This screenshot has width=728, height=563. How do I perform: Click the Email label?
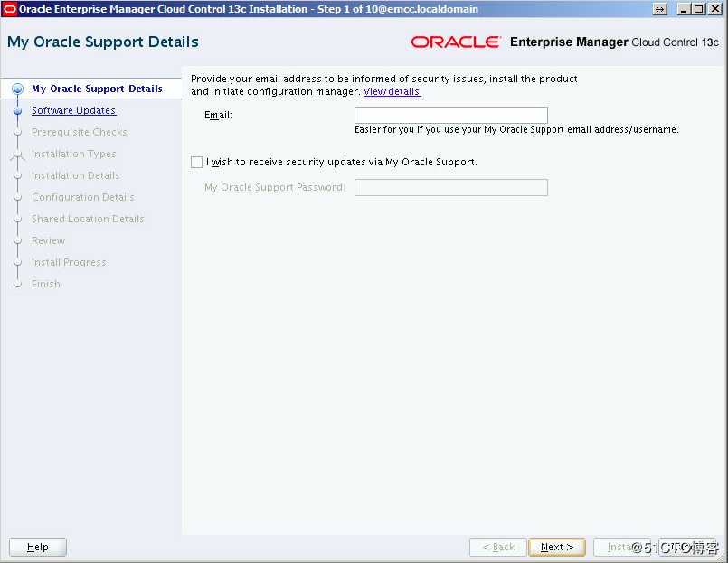(x=218, y=115)
